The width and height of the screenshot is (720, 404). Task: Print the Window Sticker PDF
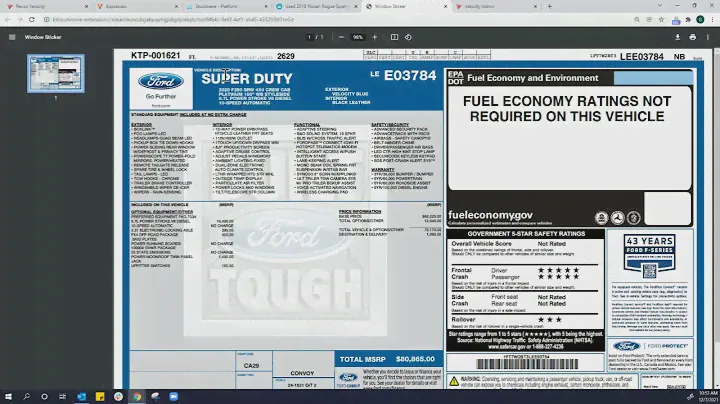coord(693,37)
